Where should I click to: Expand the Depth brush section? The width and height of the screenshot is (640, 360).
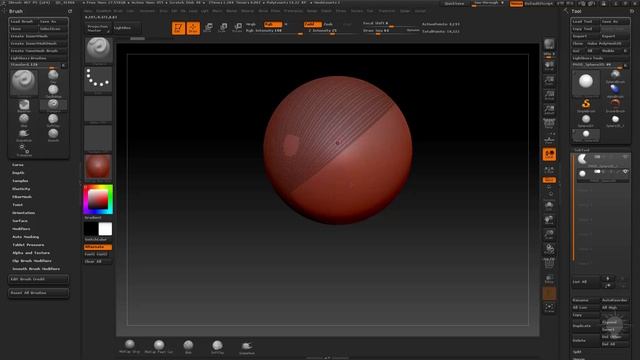click(18, 173)
